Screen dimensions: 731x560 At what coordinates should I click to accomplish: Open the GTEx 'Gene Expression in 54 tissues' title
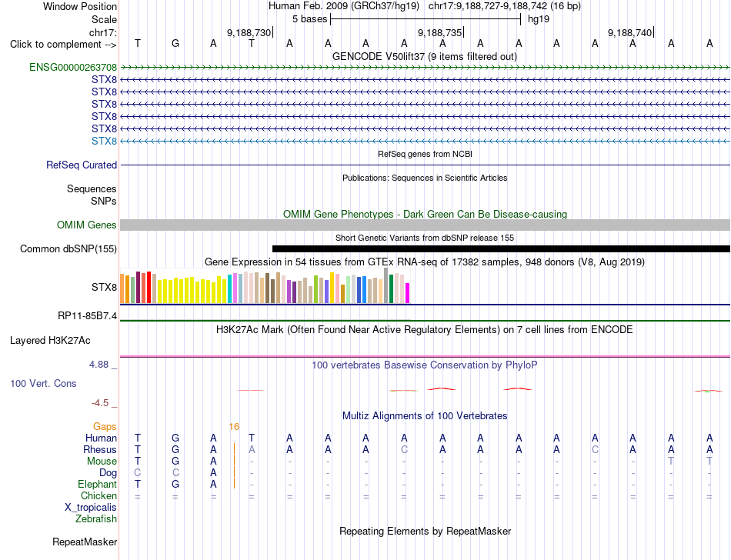[424, 262]
